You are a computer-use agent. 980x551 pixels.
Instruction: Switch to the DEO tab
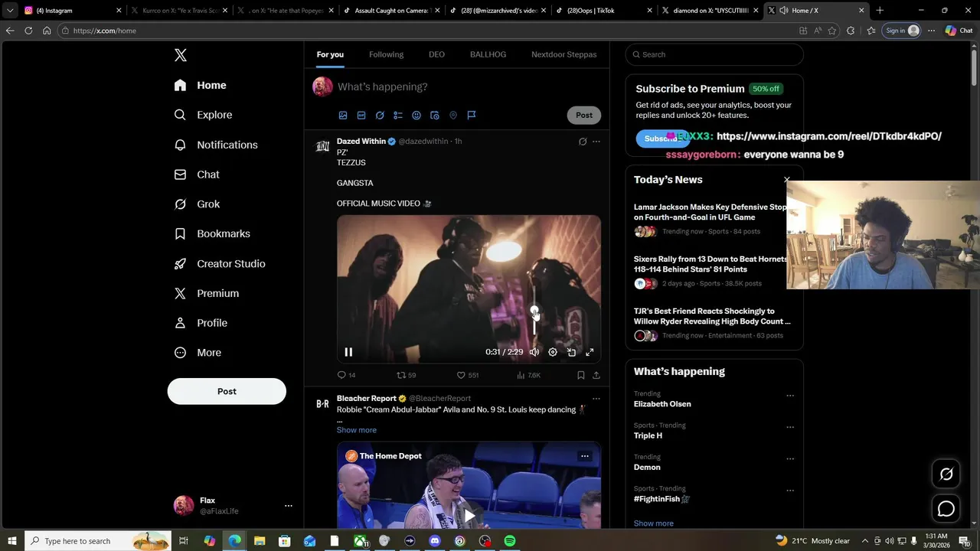pyautogui.click(x=436, y=54)
